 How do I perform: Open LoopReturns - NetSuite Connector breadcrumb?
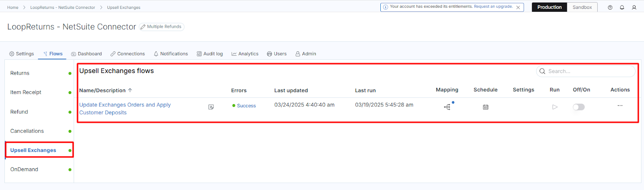tap(63, 7)
